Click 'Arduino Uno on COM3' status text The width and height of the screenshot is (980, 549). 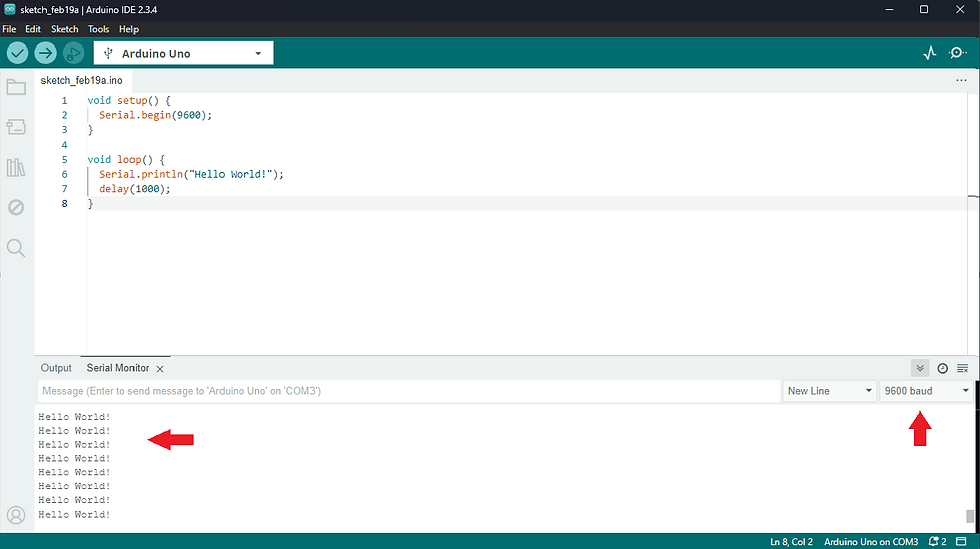pos(871,541)
